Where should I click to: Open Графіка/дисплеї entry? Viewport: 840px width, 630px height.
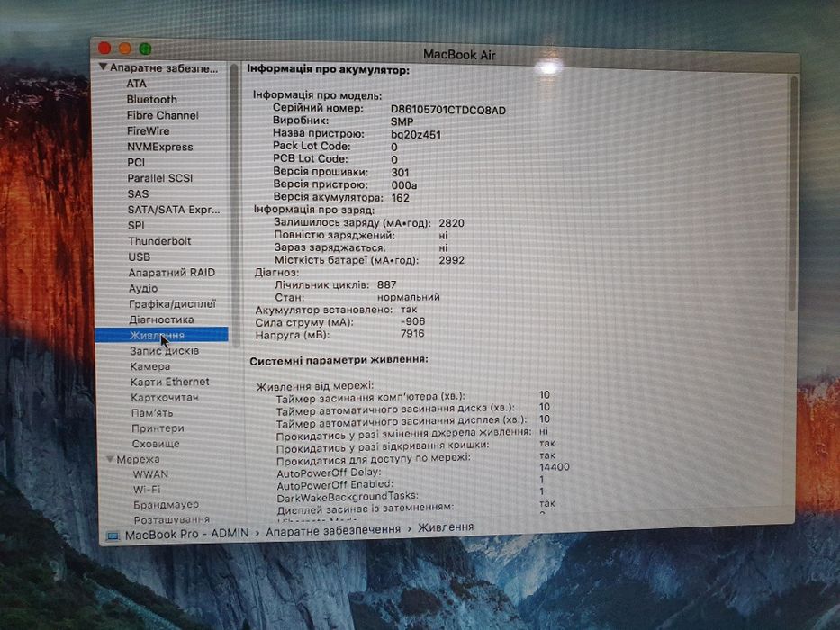(x=172, y=304)
